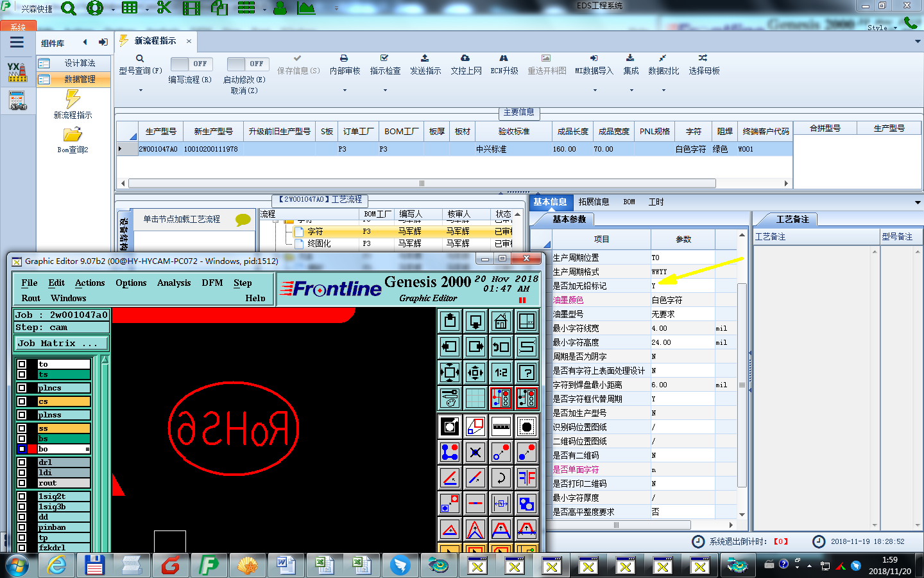The image size is (924, 578).
Task: Check the 'plncs' layer checkbox
Action: (x=22, y=388)
